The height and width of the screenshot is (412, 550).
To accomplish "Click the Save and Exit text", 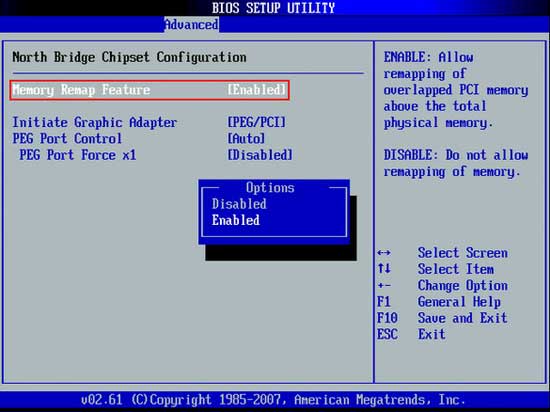I will click(x=462, y=318).
